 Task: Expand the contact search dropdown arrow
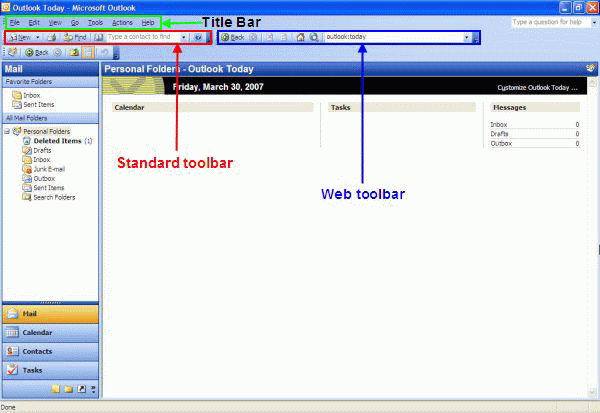coord(184,38)
